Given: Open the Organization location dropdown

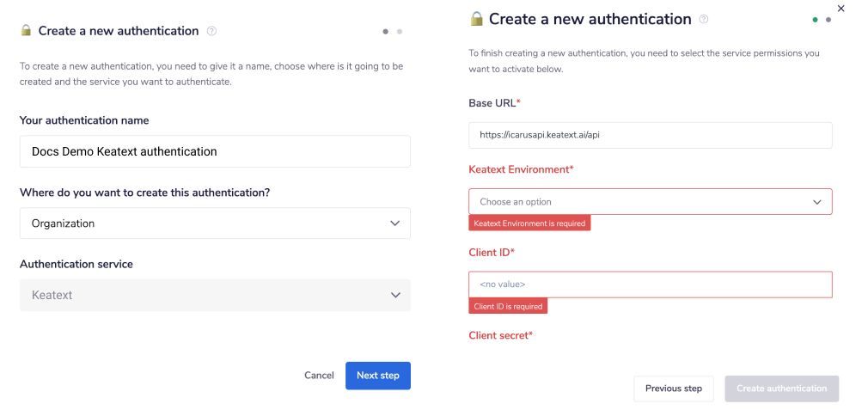Looking at the screenshot, I should pyautogui.click(x=215, y=223).
